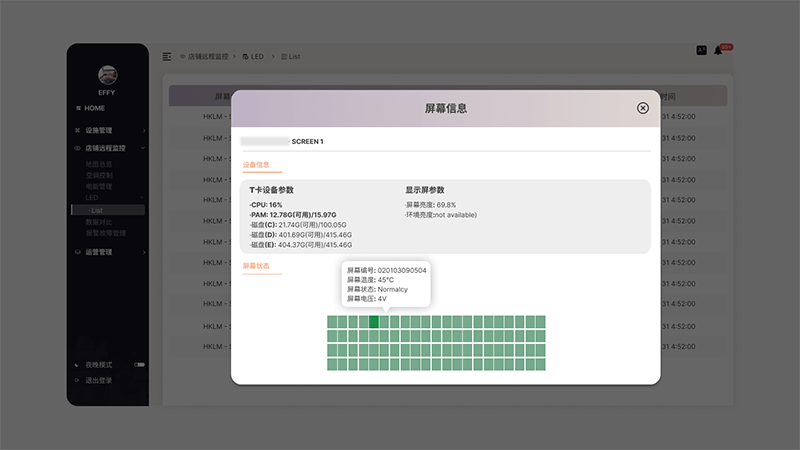The width and height of the screenshot is (800, 450).
Task: Click the 店铺远程监控 eye icon in sidebar
Action: coord(78,148)
